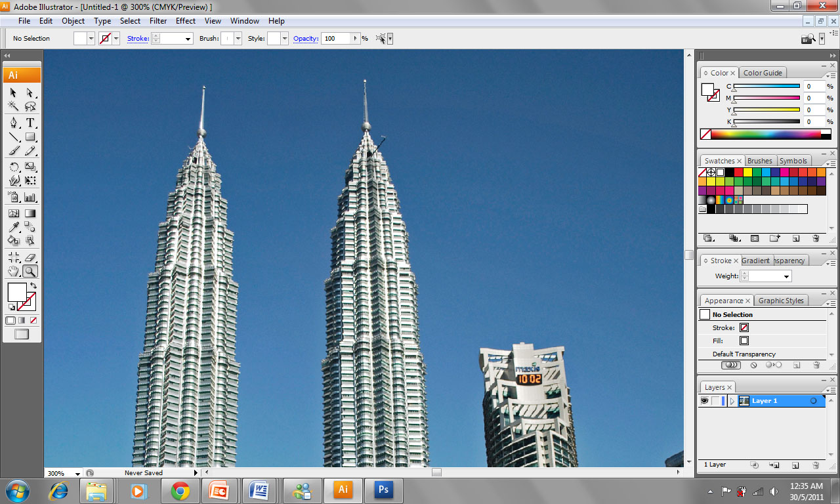Select the Type tool
The height and width of the screenshot is (504, 840).
(31, 123)
